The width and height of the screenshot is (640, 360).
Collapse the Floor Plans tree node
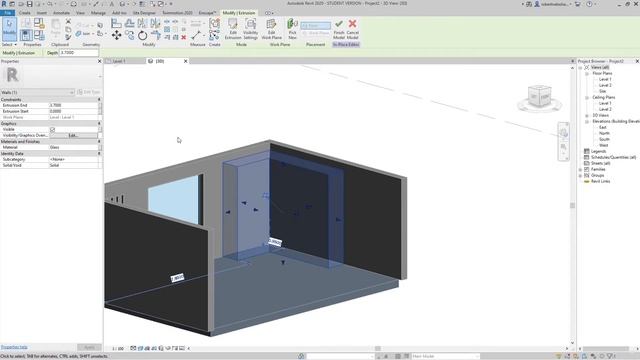587,73
